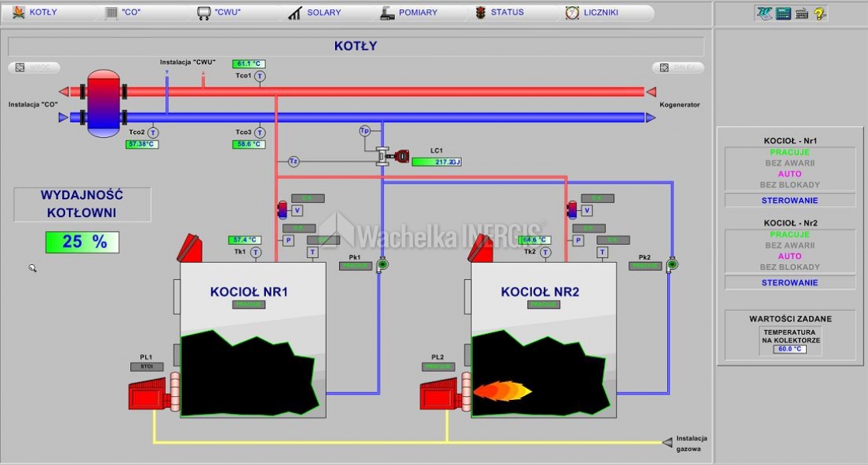Screen dimensions: 868x465
Task: Click the red chimney flue of KOCIOŁ NR1
Action: 189,248
